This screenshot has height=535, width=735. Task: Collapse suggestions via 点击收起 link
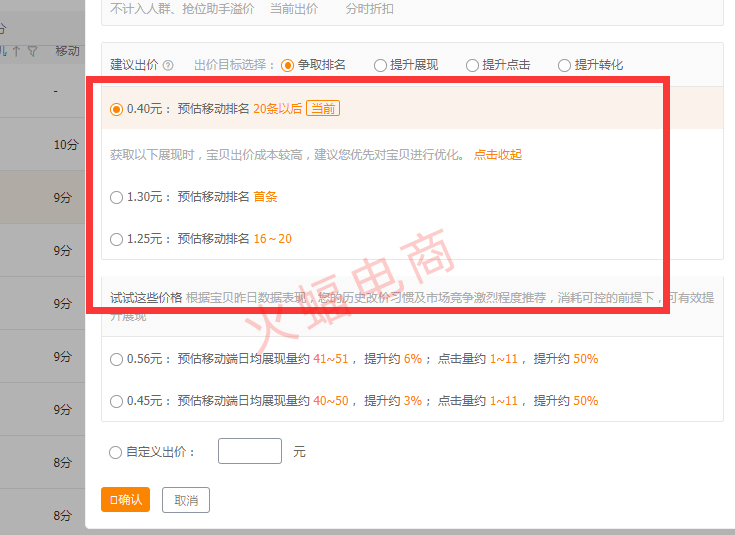pyautogui.click(x=497, y=155)
